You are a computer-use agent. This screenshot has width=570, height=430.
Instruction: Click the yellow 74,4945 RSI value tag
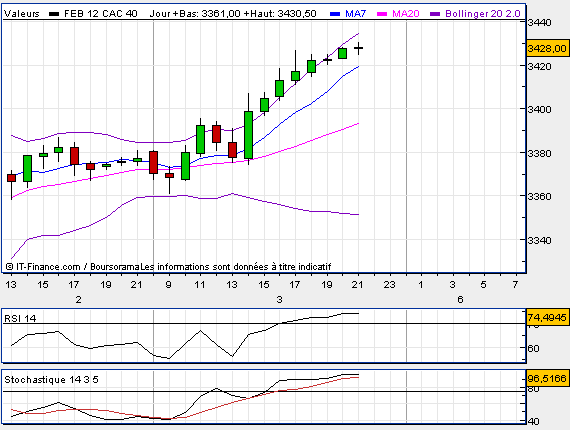[x=547, y=318]
